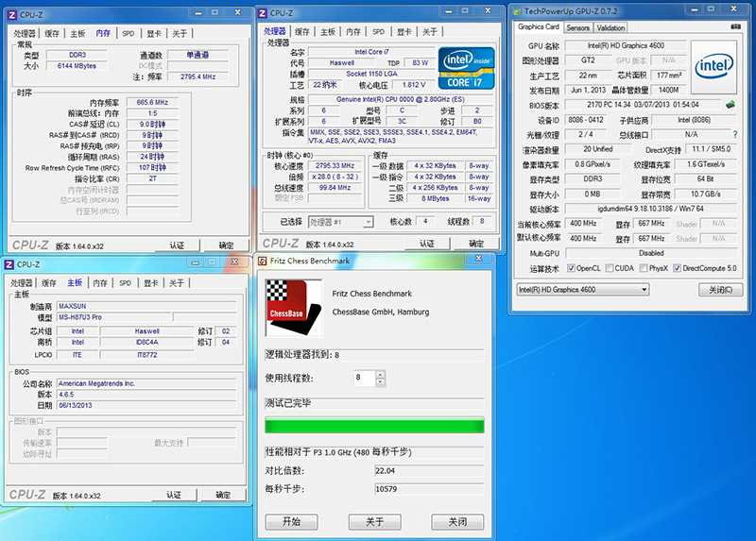The image size is (756, 541).
Task: Click the 关闭(C) button in GPU-Z
Action: point(721,290)
